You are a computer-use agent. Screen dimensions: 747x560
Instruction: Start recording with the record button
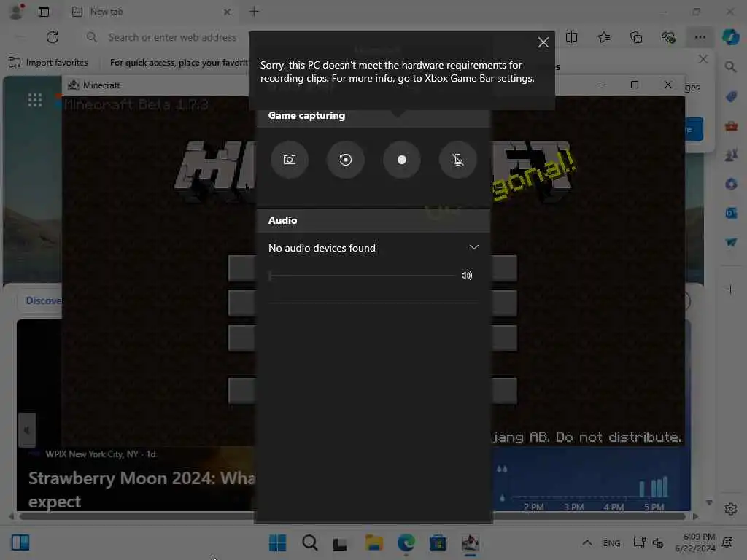coord(402,160)
